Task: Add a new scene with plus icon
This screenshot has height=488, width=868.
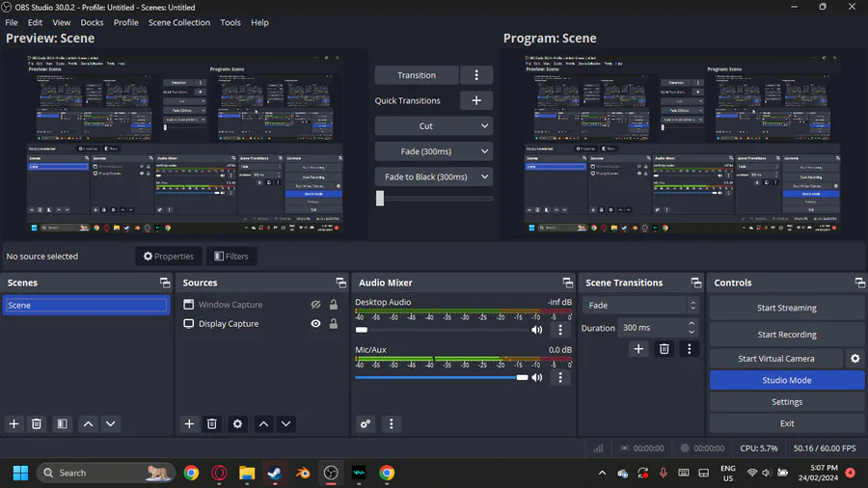Action: [14, 423]
